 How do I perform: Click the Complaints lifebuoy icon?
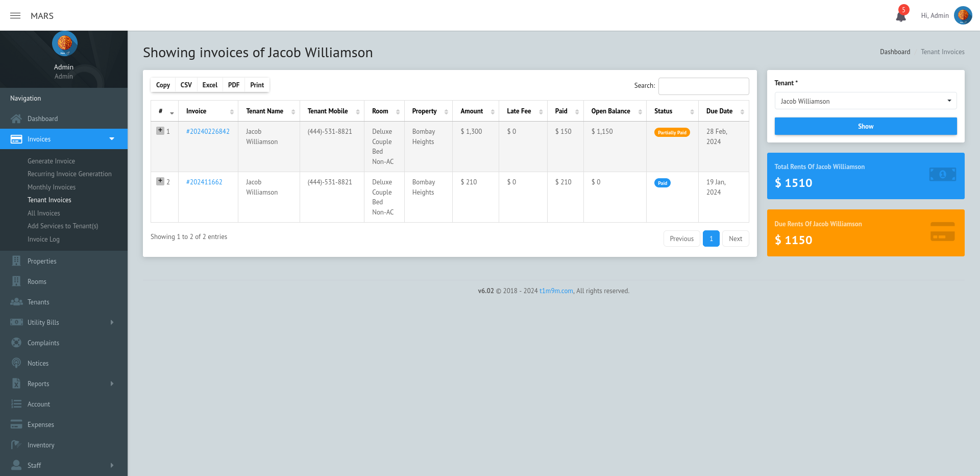point(16,343)
